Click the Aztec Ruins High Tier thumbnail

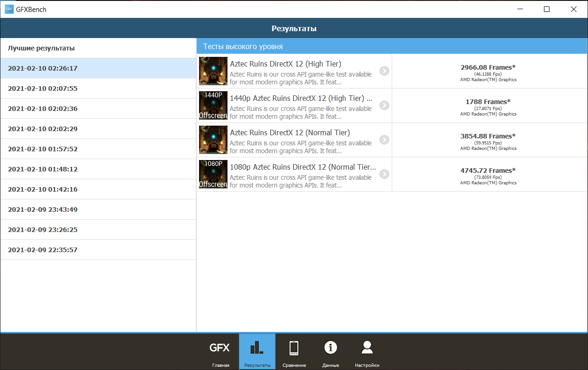pyautogui.click(x=213, y=71)
